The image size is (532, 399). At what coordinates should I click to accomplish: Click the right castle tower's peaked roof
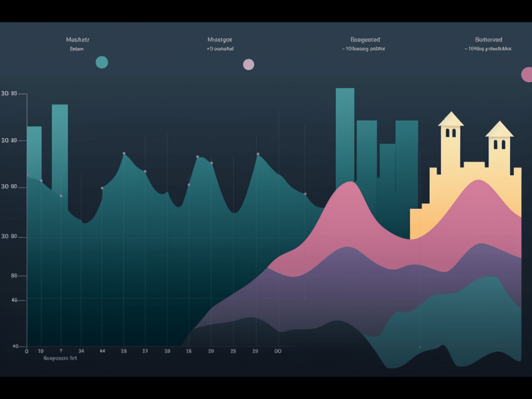[x=499, y=129]
